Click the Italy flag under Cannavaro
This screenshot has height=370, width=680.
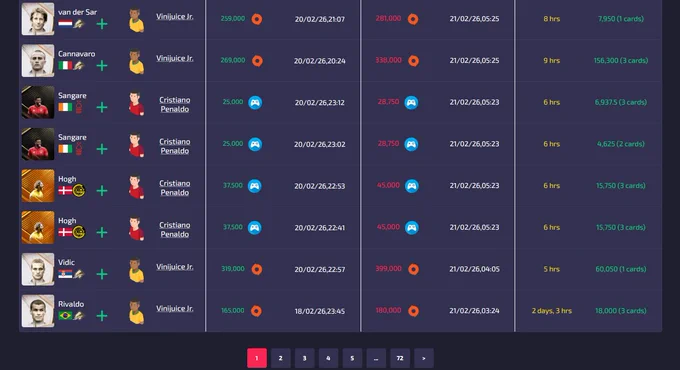(65, 65)
